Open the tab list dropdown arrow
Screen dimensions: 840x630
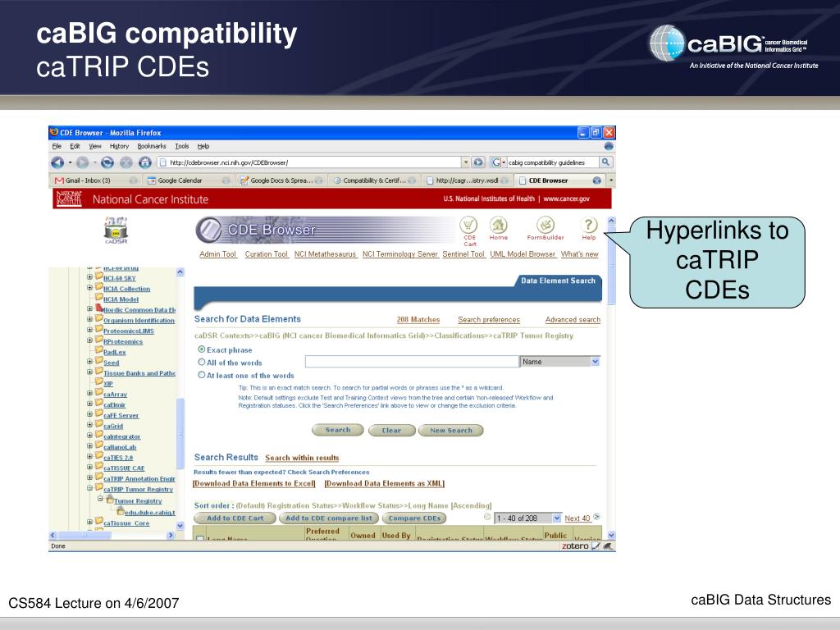pyautogui.click(x=611, y=180)
